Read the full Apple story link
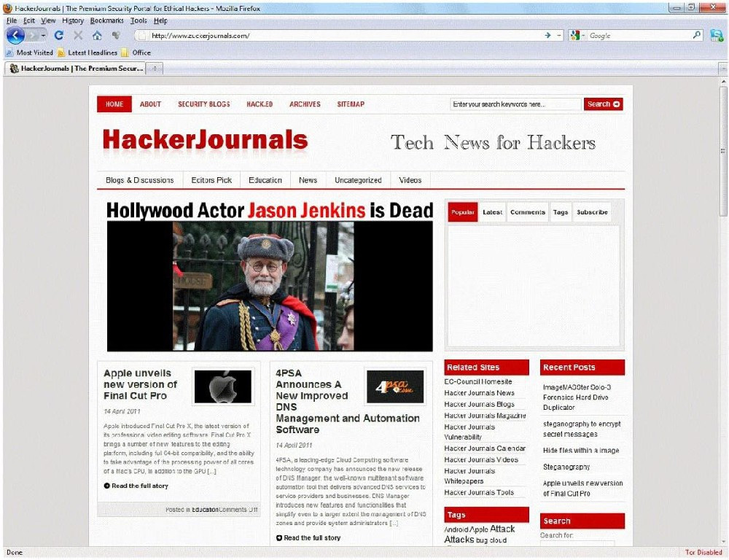The width and height of the screenshot is (729, 560). pyautogui.click(x=136, y=486)
